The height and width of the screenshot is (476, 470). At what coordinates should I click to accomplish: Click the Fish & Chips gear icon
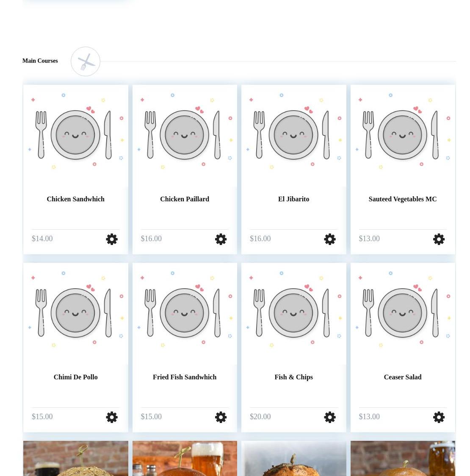pyautogui.click(x=329, y=417)
